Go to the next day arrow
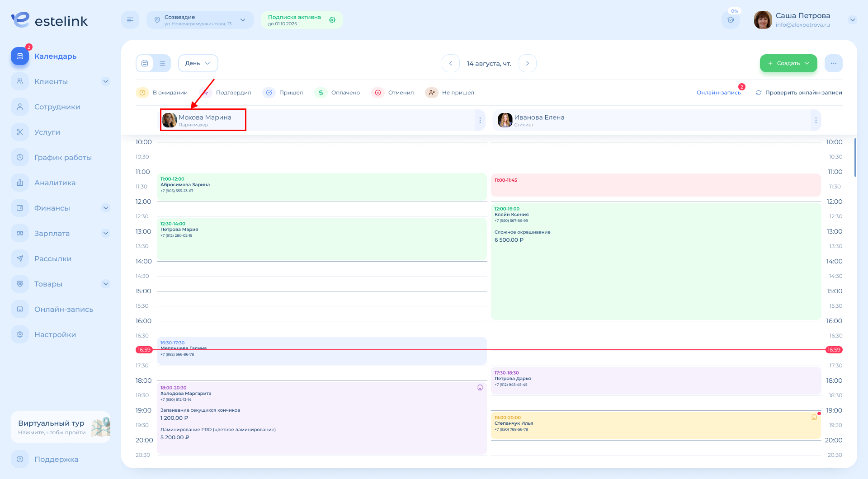 click(527, 63)
